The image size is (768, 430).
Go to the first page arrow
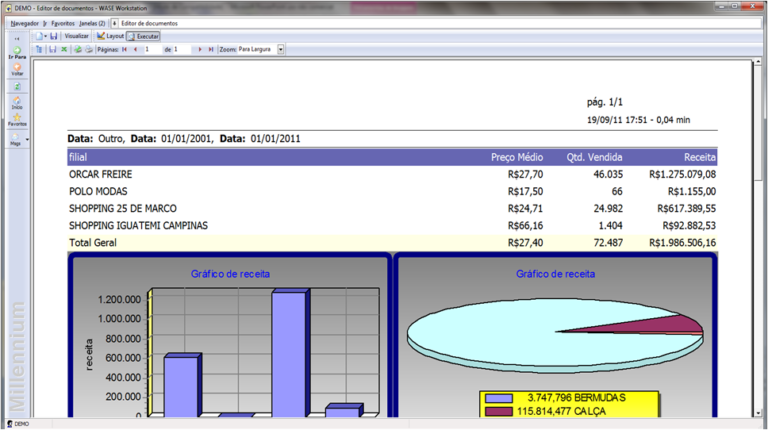pos(125,49)
